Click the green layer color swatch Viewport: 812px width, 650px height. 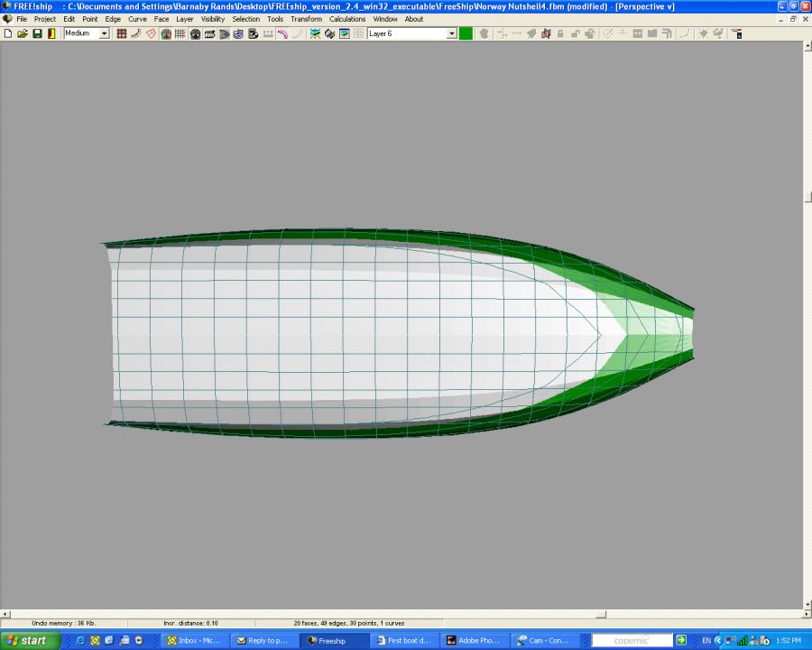click(466, 33)
